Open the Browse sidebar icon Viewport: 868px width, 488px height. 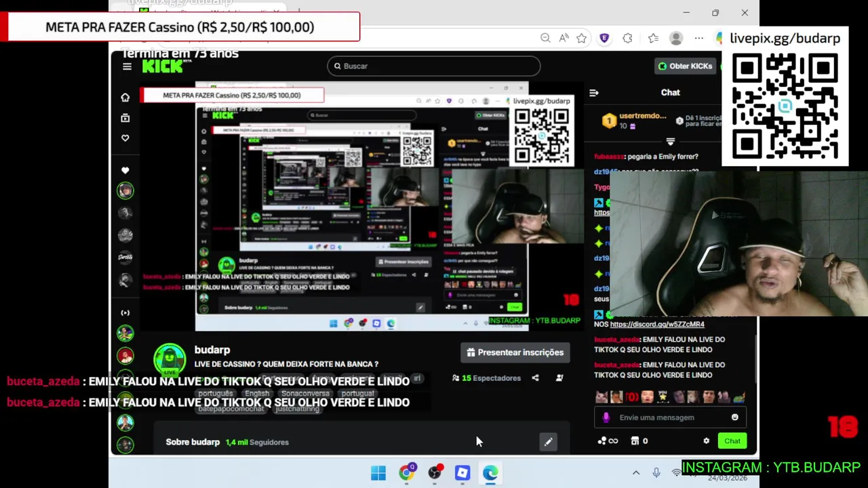[125, 118]
